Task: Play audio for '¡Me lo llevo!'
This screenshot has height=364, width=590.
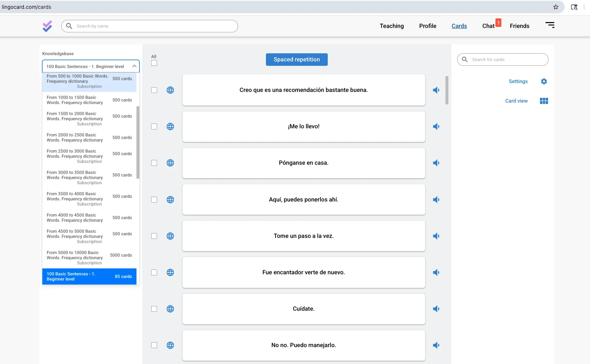Action: point(436,126)
